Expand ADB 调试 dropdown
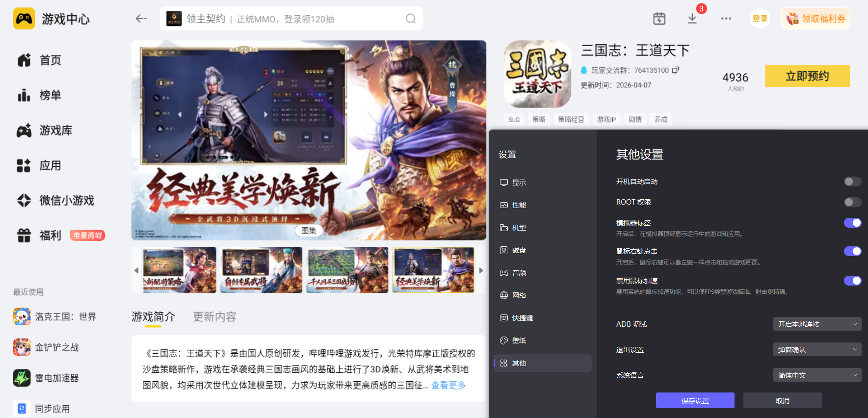This screenshot has height=418, width=868. (x=817, y=324)
